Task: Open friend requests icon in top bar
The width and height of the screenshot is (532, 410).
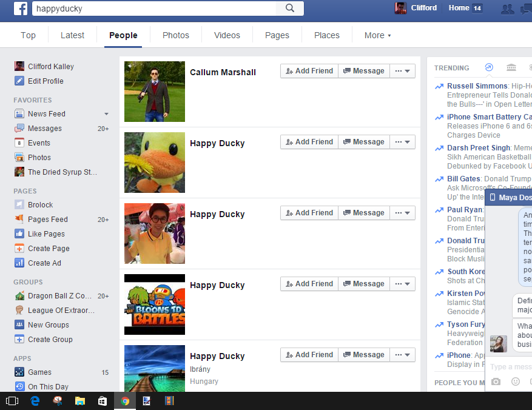Action: click(x=507, y=8)
